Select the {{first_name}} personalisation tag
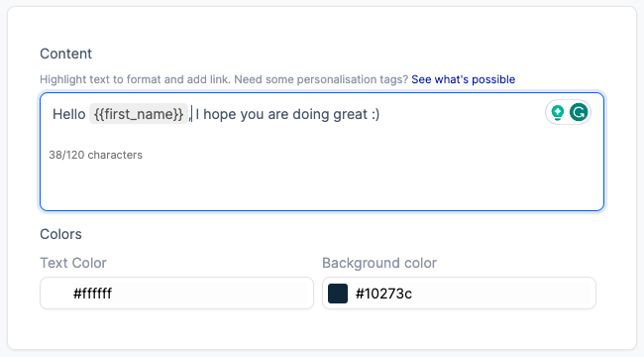 pyautogui.click(x=139, y=114)
